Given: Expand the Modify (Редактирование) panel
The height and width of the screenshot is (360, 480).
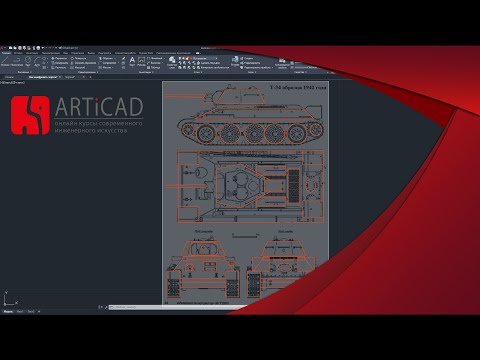Looking at the screenshot, I should coord(88,72).
